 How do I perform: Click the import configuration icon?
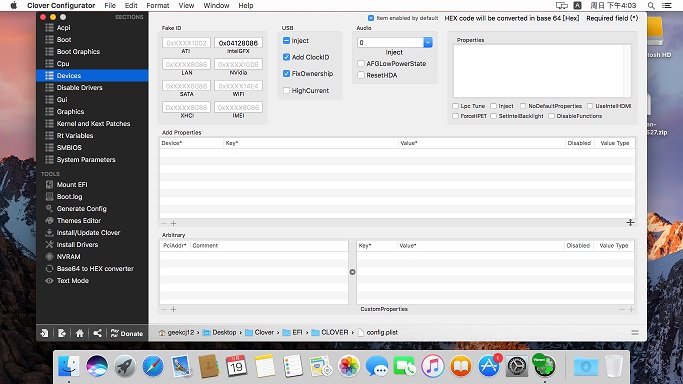44,333
